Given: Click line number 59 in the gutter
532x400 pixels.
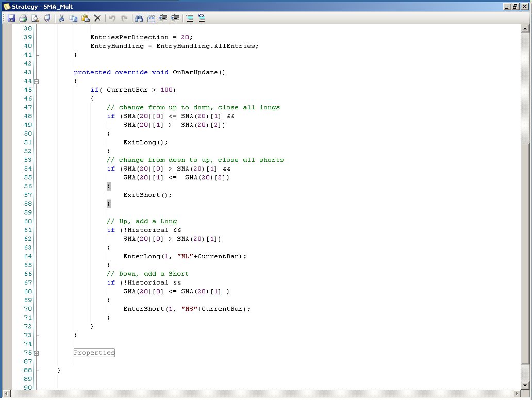Looking at the screenshot, I should [27, 213].
